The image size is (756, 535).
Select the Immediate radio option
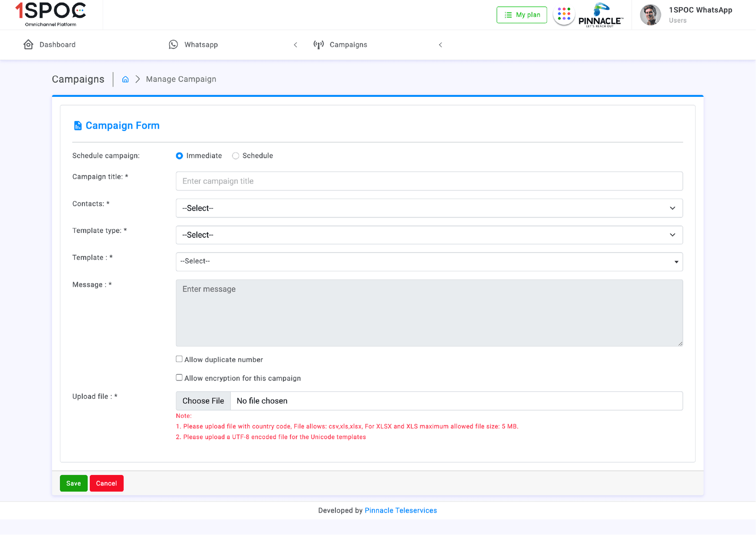(x=180, y=156)
